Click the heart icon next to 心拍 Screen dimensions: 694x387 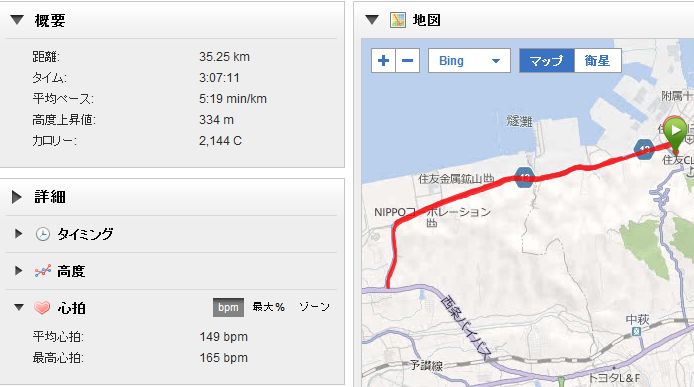pos(42,307)
